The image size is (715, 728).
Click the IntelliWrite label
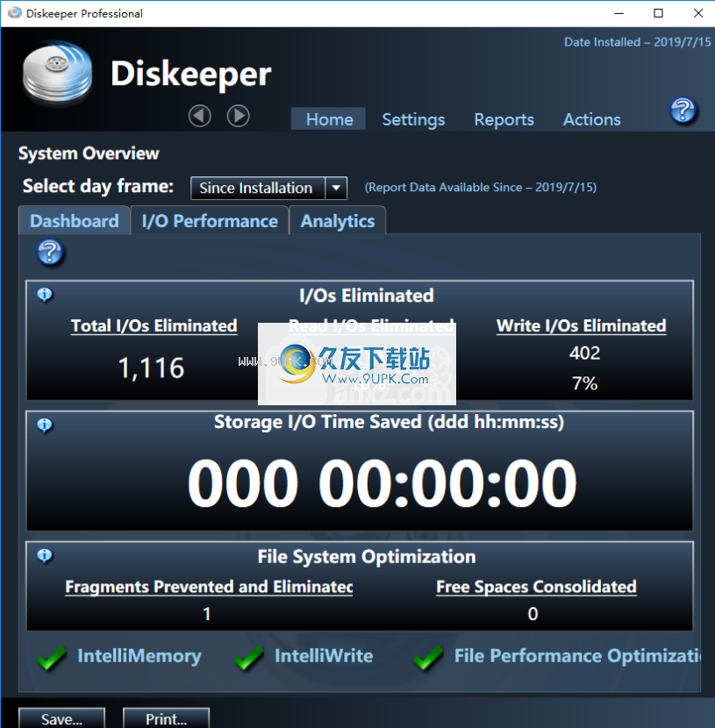point(324,656)
